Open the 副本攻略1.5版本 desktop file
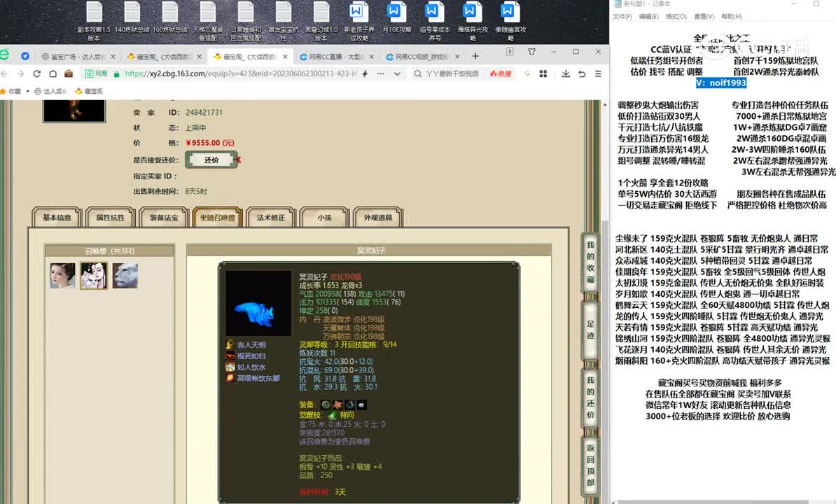Image resolution: width=836 pixels, height=504 pixels. (x=95, y=20)
